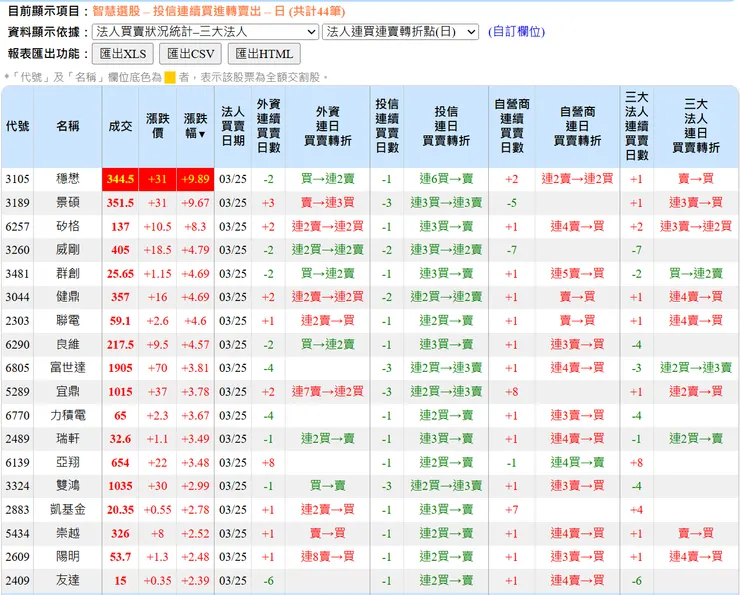Click the 自營商連日買賣轉折 column header
This screenshot has width=740, height=595.
[577, 126]
